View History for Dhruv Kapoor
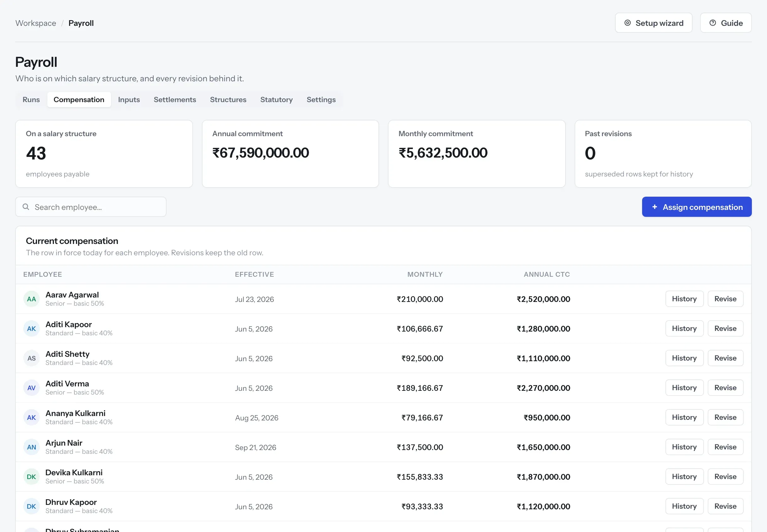This screenshot has width=767, height=532. click(684, 506)
